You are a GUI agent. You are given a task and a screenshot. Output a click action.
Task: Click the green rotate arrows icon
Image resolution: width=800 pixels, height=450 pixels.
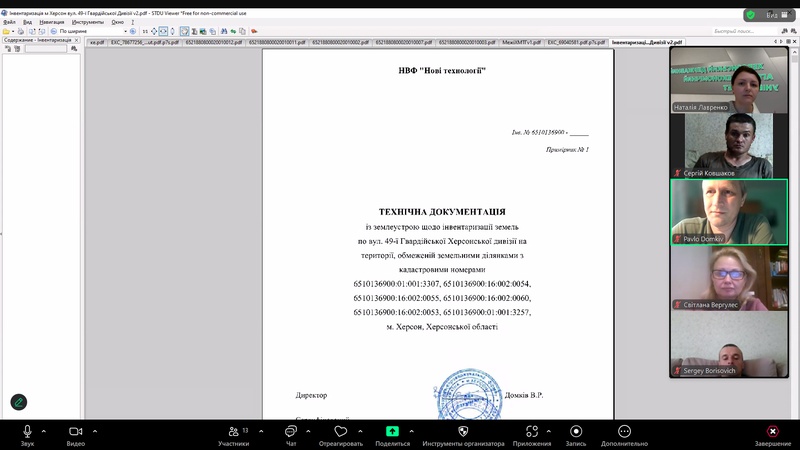point(233,31)
